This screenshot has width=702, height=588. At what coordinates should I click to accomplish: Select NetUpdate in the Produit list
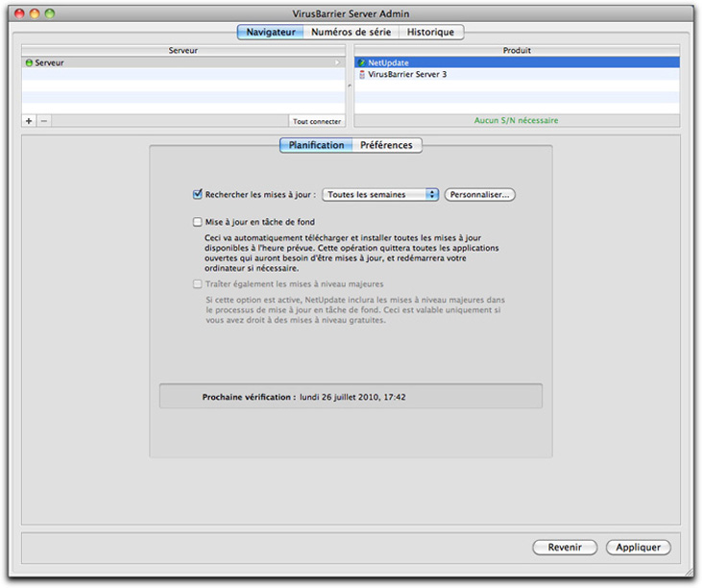click(x=517, y=62)
